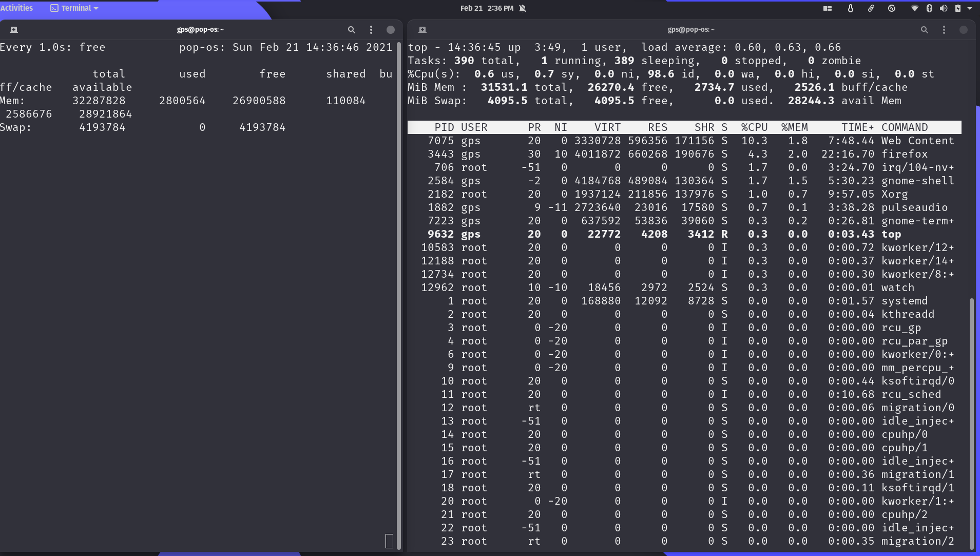Click the volume speaker icon
980x556 pixels.
click(944, 8)
